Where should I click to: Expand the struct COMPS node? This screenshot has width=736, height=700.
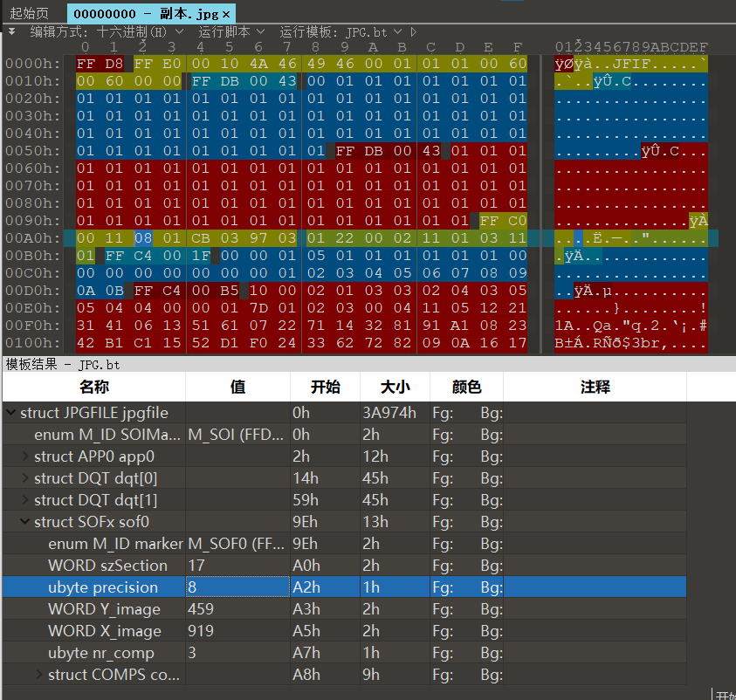click(38, 675)
